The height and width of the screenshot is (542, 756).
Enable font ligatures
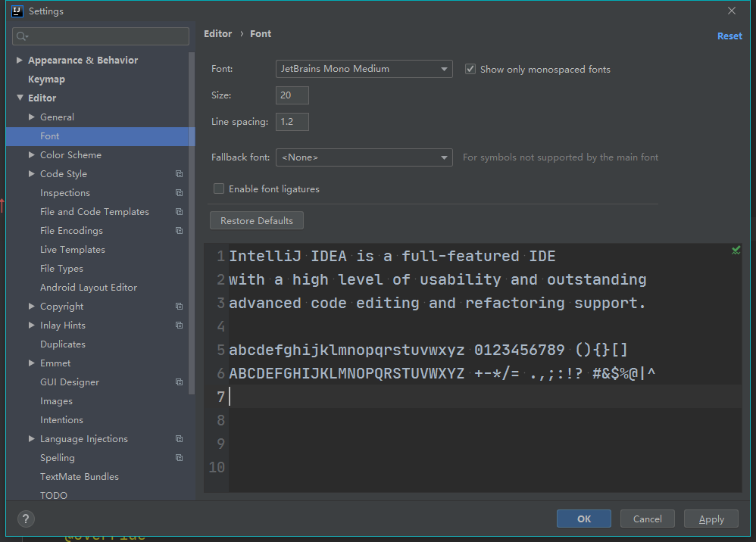pos(219,188)
